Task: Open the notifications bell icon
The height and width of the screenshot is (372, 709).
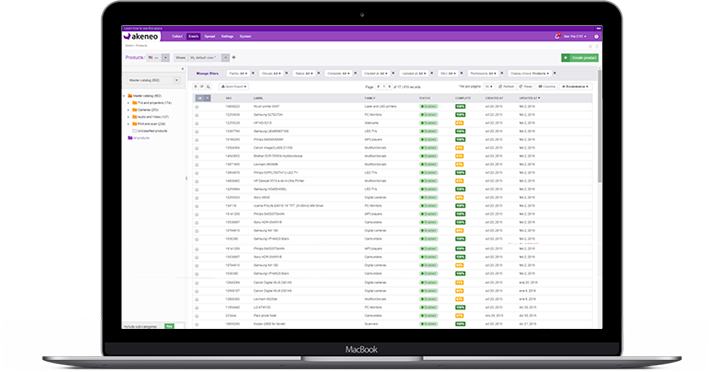Action: tap(557, 37)
